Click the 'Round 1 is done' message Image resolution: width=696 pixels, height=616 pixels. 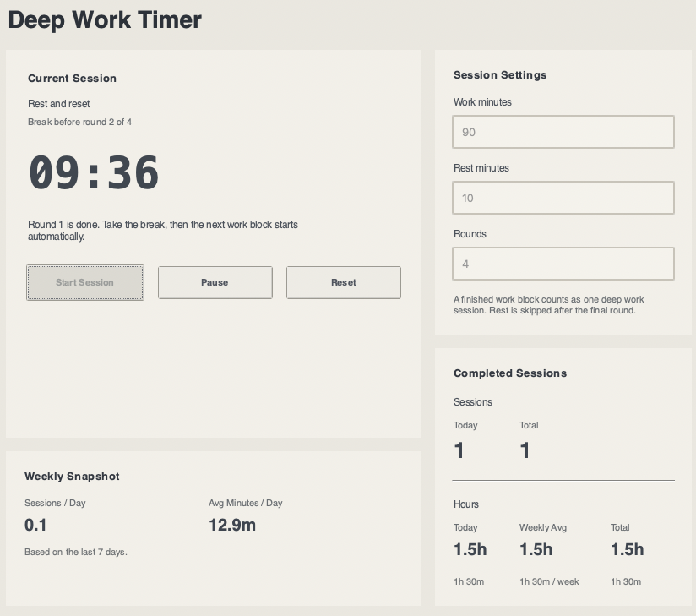(163, 231)
